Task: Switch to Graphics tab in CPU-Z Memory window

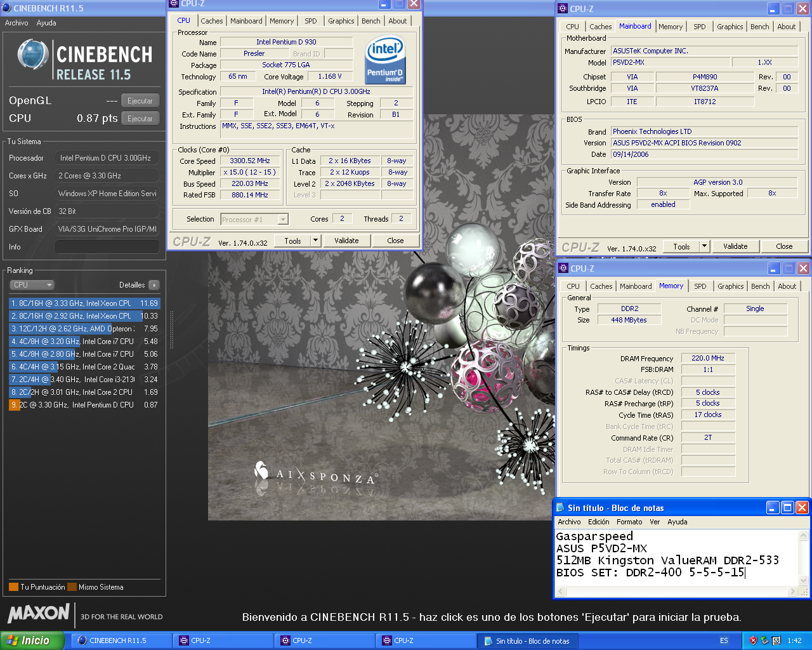Action: pos(730,286)
